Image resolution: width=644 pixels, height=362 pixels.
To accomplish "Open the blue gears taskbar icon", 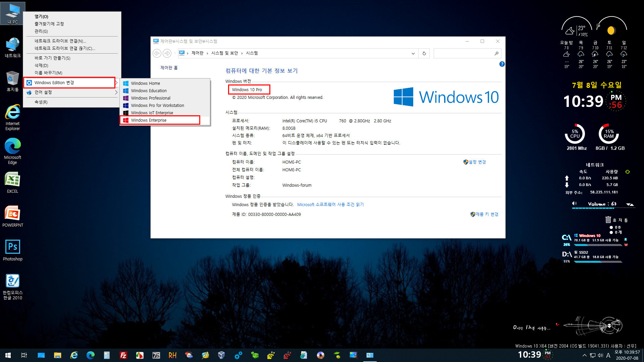I will tap(238, 355).
